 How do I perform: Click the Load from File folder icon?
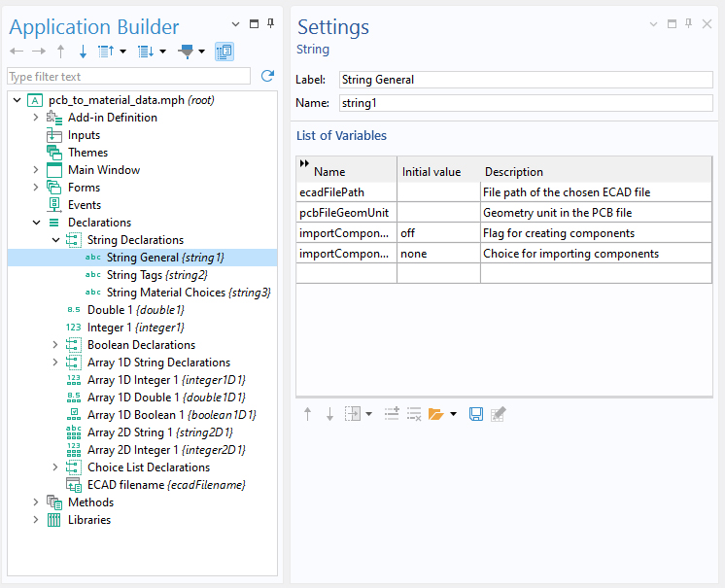tap(435, 414)
